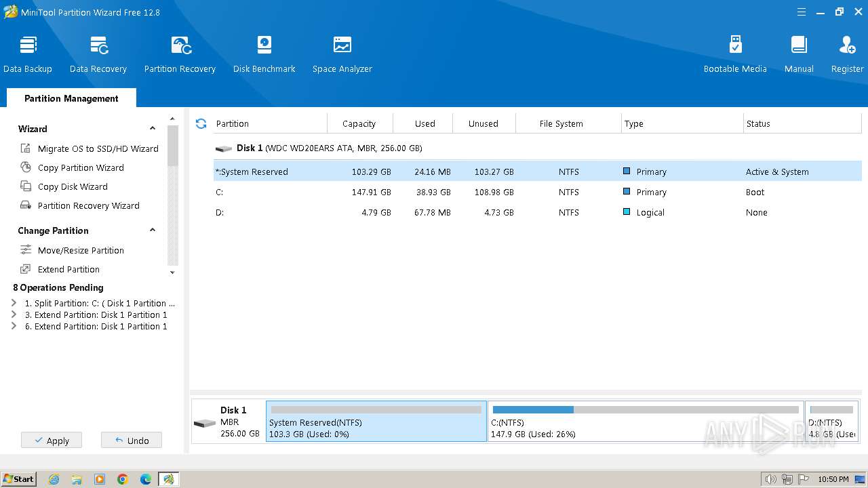Start the Copy Disk Wizard

(x=64, y=186)
